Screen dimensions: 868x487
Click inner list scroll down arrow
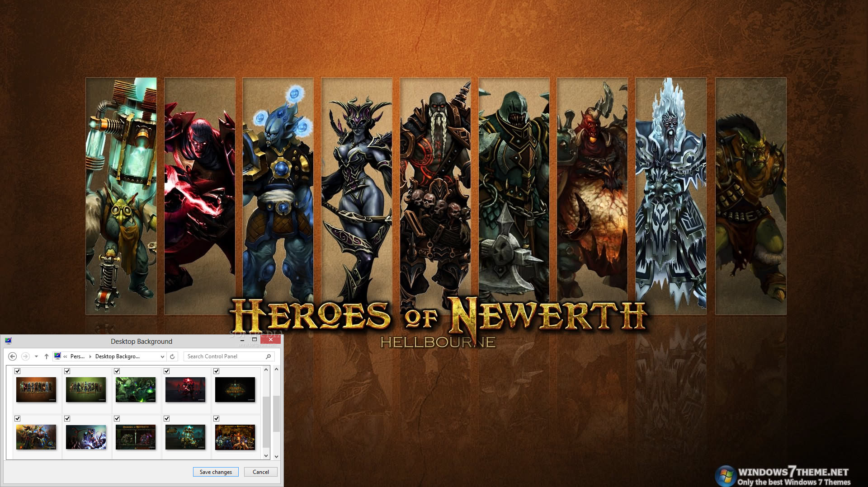[266, 456]
